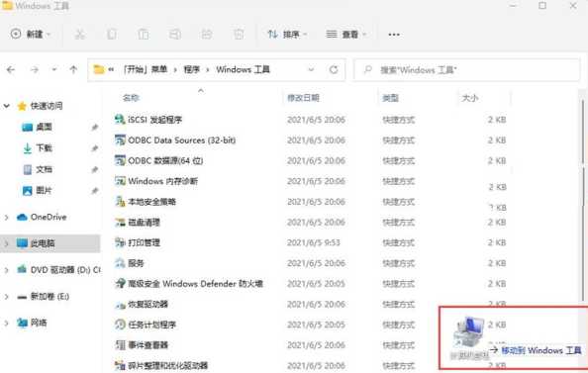Click the 快捷方式 type of iSCSI row

pos(398,120)
